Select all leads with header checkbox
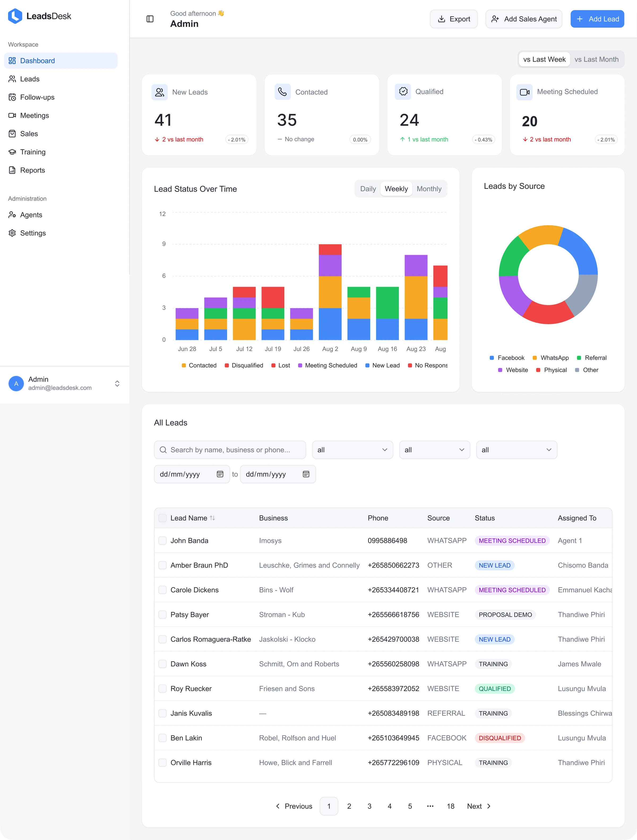The height and width of the screenshot is (840, 637). pos(162,518)
